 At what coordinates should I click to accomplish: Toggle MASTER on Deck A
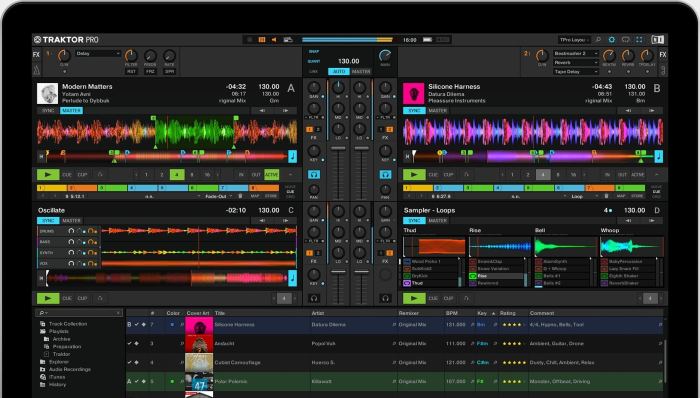pos(71,111)
